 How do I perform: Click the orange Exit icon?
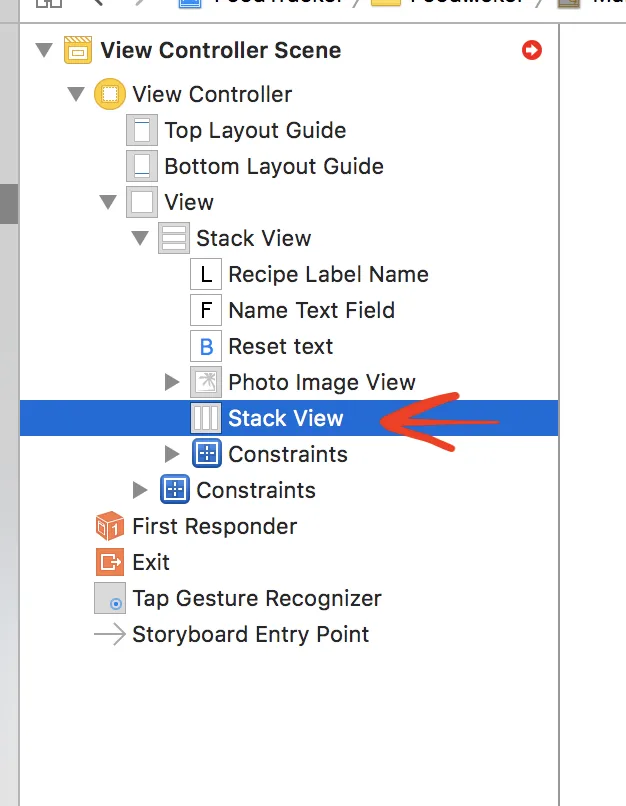[109, 563]
